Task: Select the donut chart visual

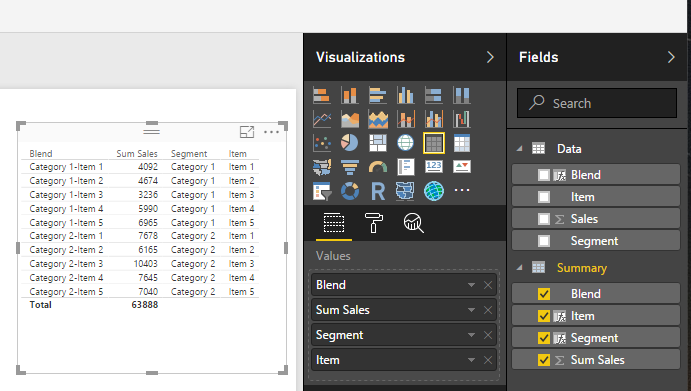Action: pyautogui.click(x=350, y=191)
